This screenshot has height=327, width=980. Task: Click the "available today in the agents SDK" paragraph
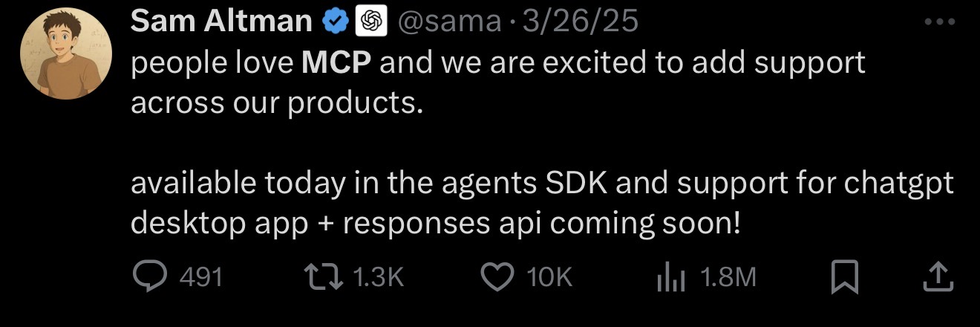(x=542, y=202)
